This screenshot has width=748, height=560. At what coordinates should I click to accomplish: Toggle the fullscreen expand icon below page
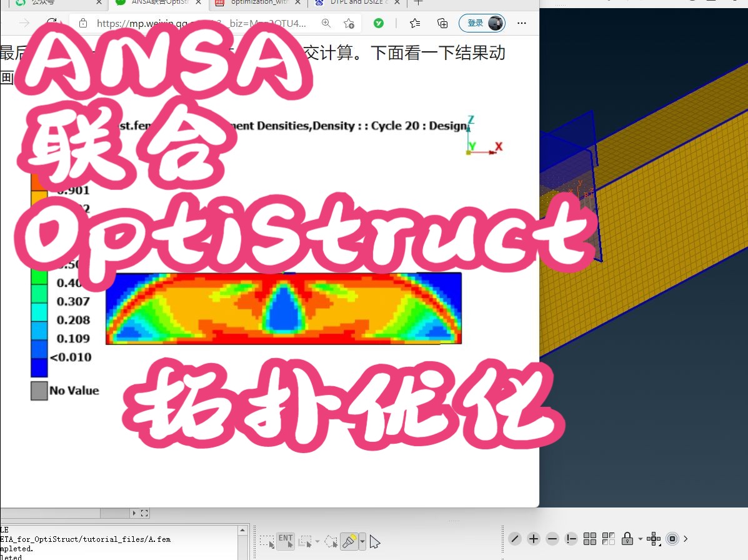coord(144,513)
